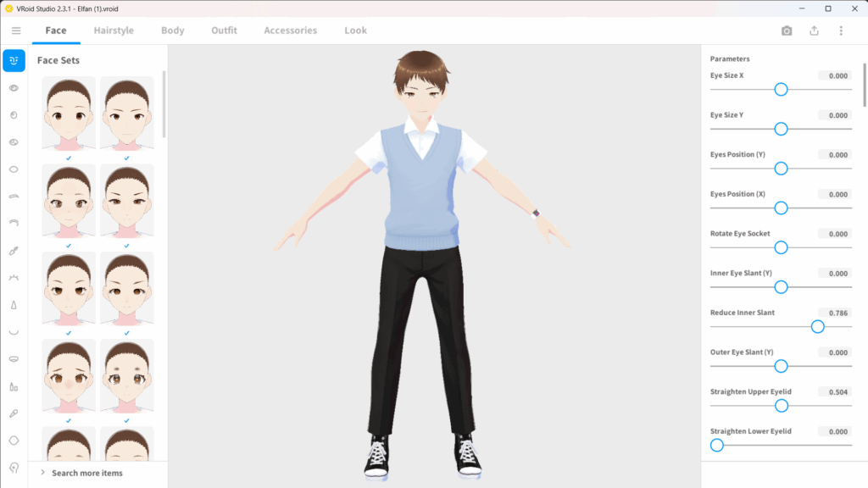The image size is (868, 488).
Task: Click the Face Sets list scrollbar
Action: (164, 104)
